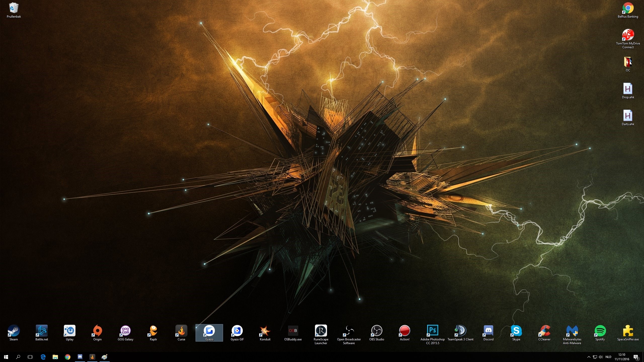Image resolution: width=644 pixels, height=362 pixels.
Task: Switch to Curse in the taskbar
Action: [92, 357]
